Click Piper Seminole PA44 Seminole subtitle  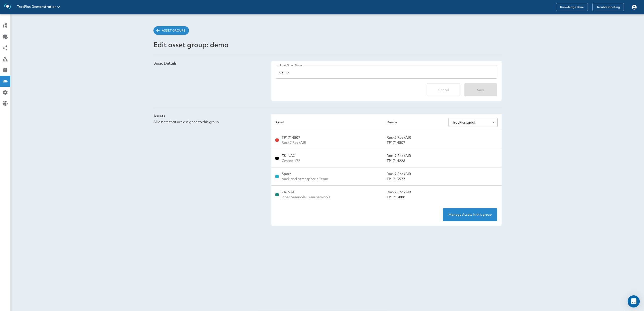[306, 197]
